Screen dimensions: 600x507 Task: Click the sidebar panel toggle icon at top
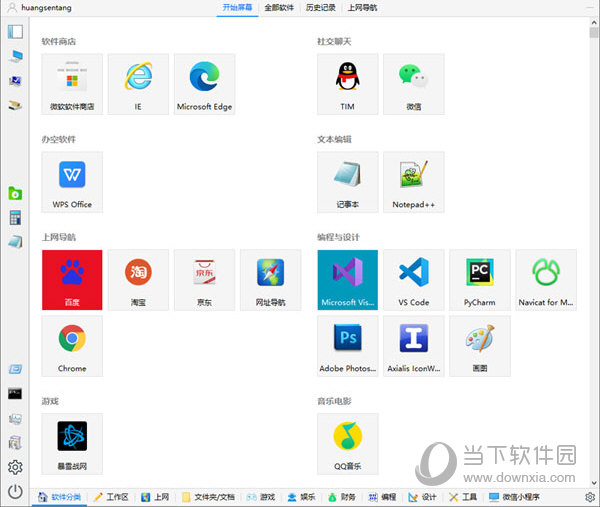(15, 31)
